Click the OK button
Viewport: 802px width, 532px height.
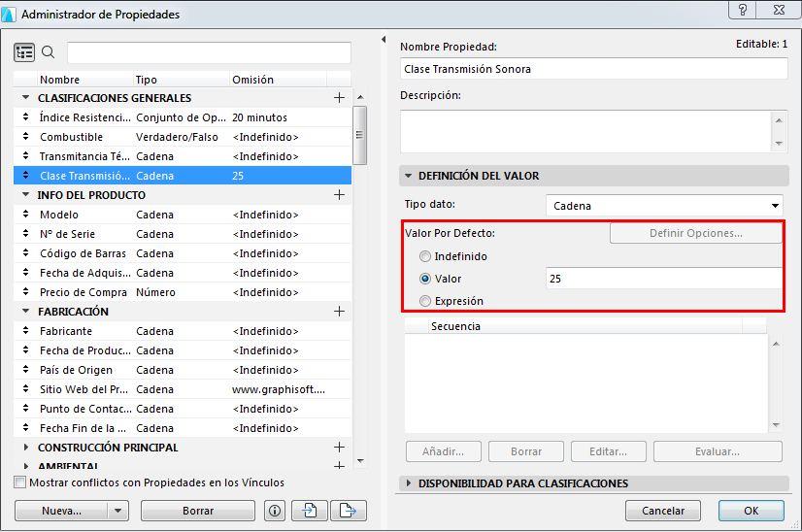pos(751,511)
